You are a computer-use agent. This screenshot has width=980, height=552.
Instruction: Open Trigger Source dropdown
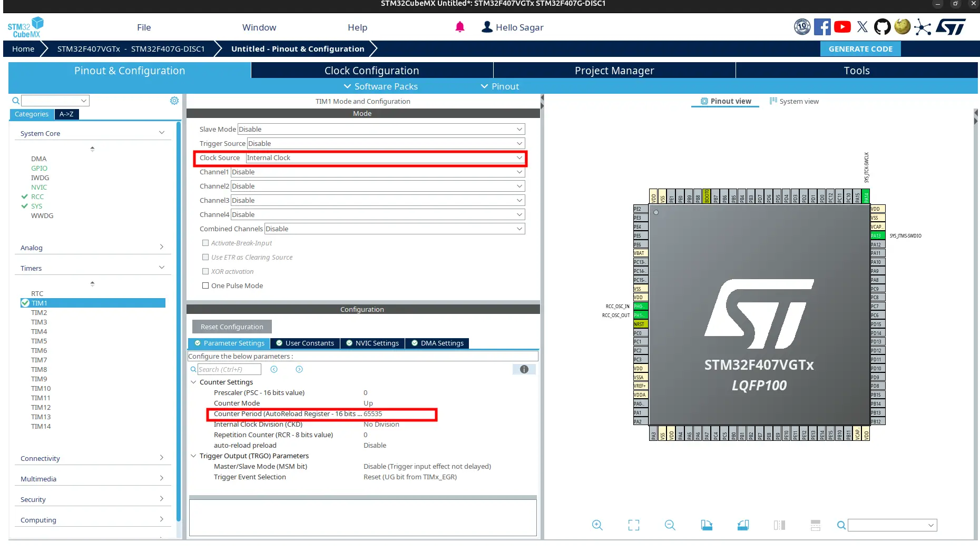(x=386, y=143)
